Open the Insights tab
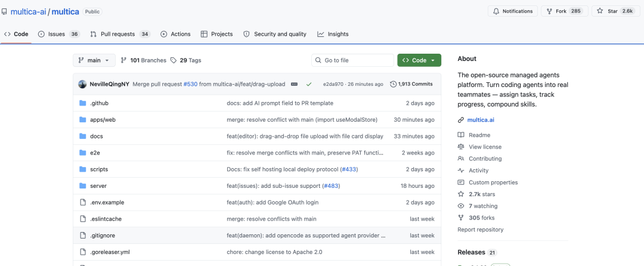Viewport: 644px width, 266px height. pyautogui.click(x=333, y=34)
